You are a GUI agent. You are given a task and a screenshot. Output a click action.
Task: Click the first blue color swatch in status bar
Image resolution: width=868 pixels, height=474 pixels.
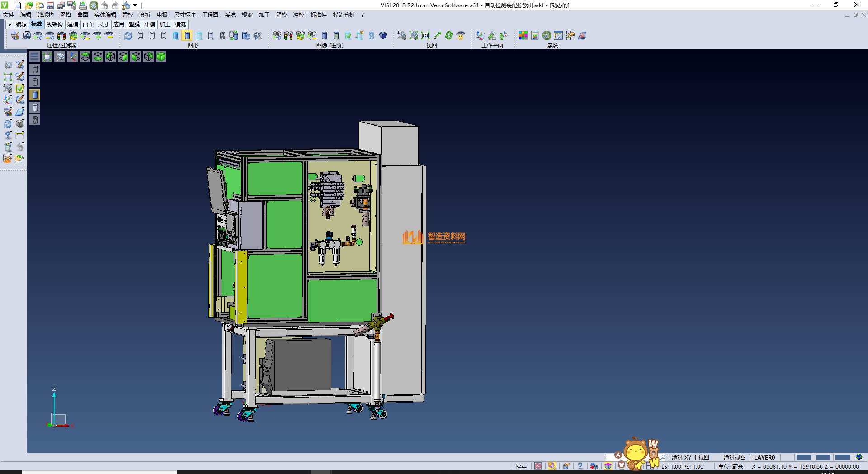[x=803, y=457]
